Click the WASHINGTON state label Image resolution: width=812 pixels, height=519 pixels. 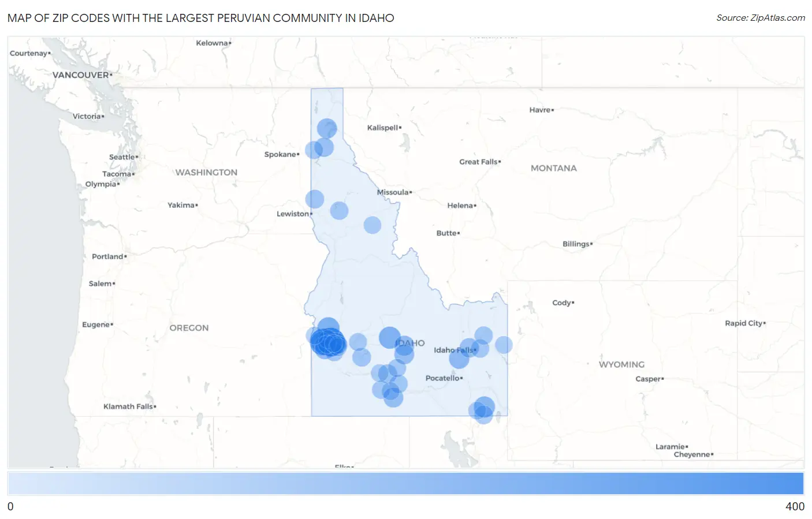206,172
